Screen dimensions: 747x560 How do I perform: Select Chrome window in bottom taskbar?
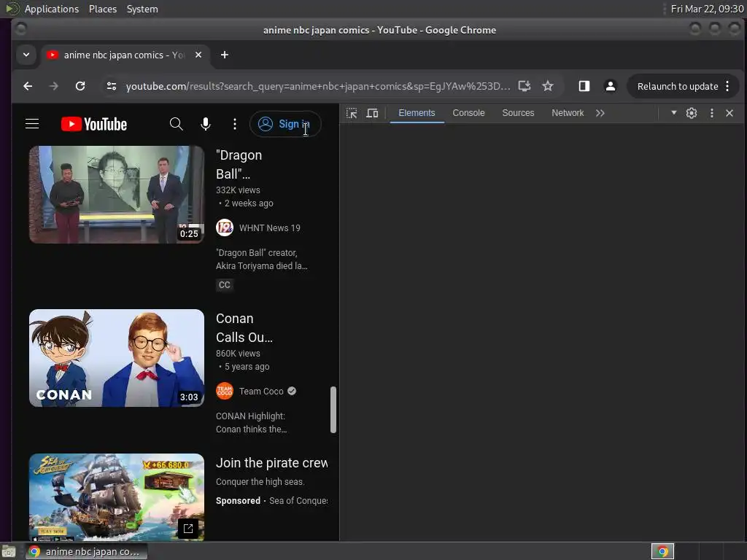(x=86, y=551)
